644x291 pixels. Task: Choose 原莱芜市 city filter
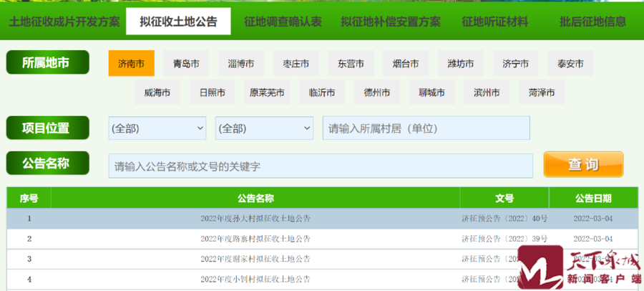coord(267,92)
